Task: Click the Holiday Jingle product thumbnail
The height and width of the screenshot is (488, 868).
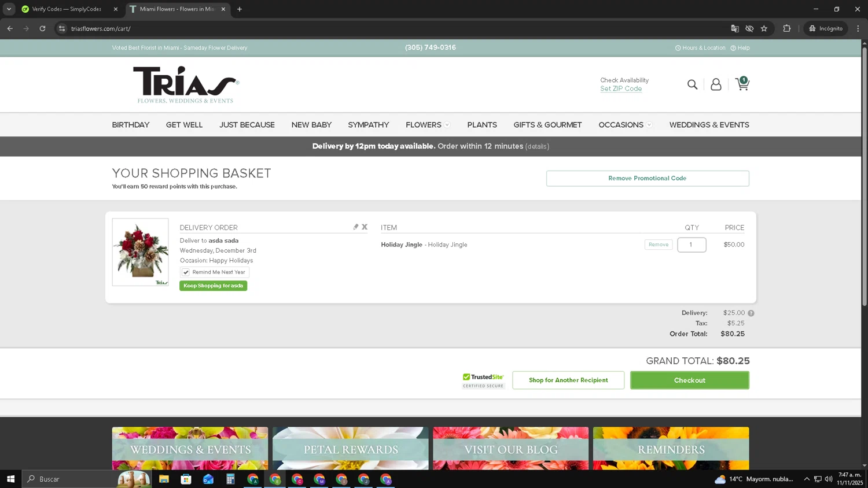Action: tap(141, 252)
